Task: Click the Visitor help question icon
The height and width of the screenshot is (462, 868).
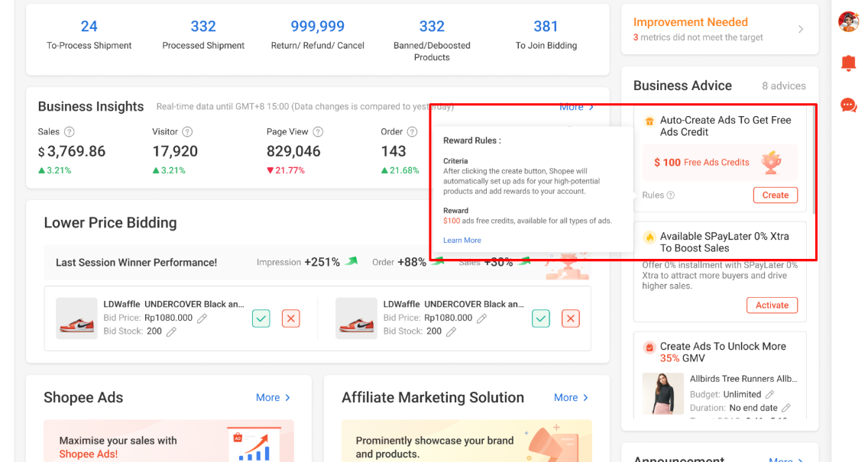Action: click(x=188, y=131)
